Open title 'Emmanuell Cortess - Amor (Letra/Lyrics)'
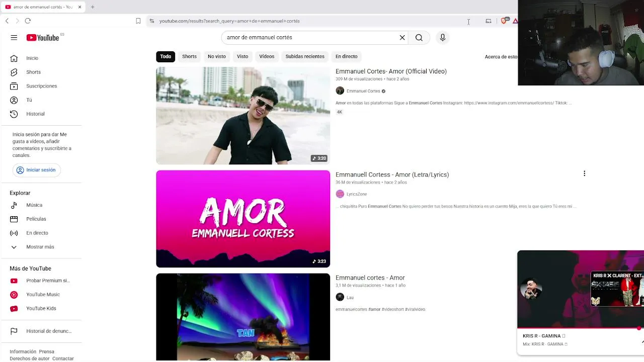This screenshot has height=362, width=644. point(392,174)
